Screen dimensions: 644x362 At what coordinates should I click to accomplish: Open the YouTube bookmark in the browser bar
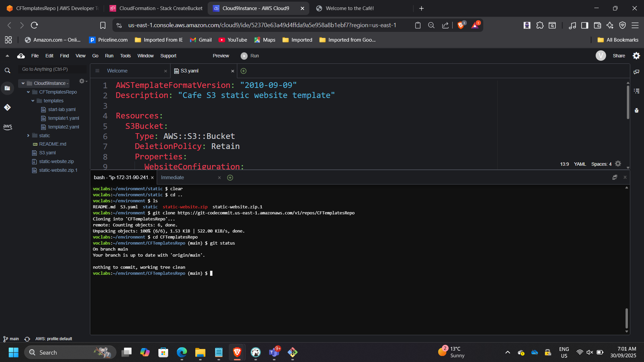233,40
